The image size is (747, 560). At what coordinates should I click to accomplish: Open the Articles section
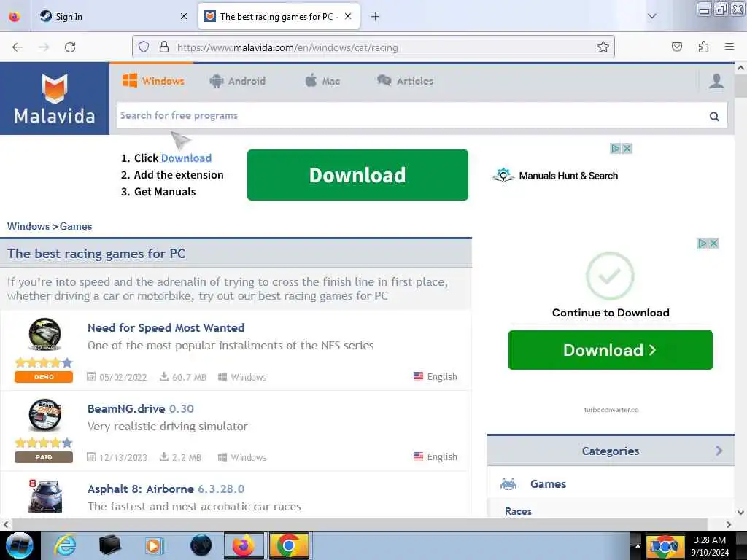click(405, 81)
